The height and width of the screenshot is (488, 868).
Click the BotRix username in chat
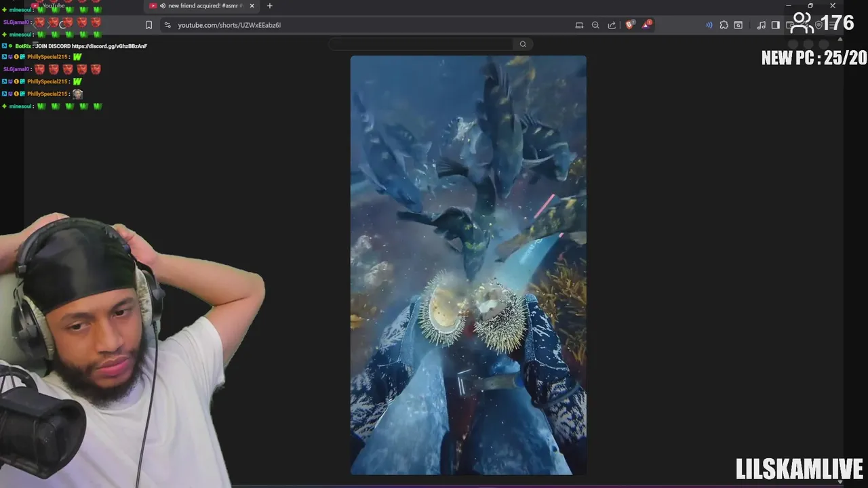(x=22, y=46)
